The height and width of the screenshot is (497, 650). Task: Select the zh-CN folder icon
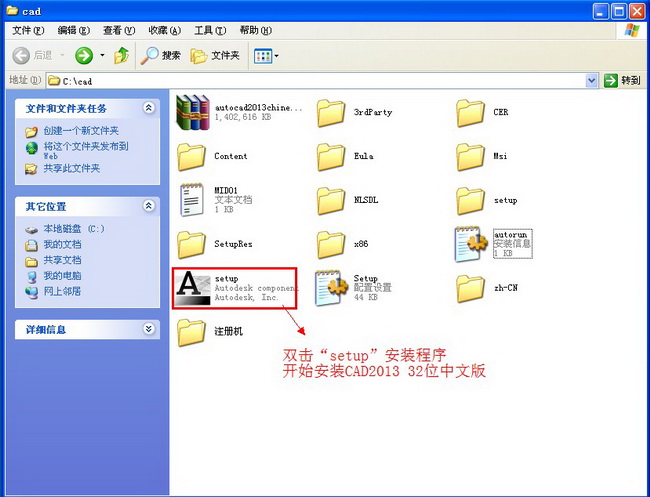(471, 289)
